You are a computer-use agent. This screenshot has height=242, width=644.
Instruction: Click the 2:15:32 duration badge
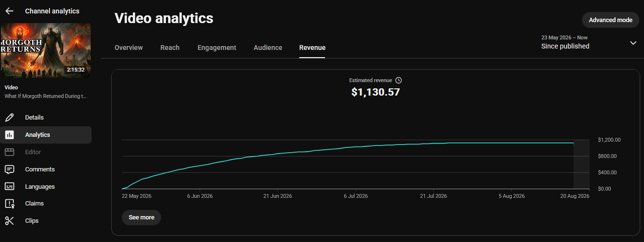(x=76, y=70)
